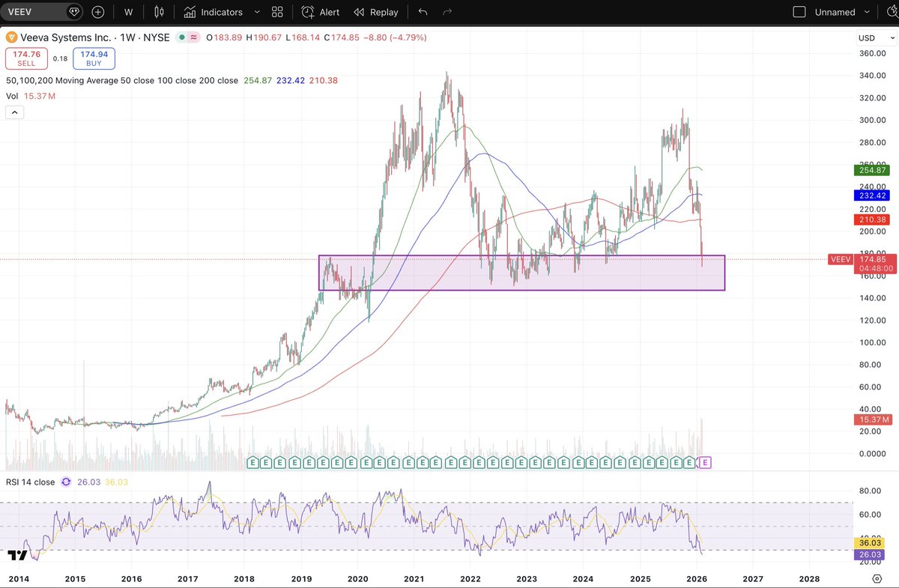Expand the chevron beside Unnamed layout
Screen dimensions: 899x588
click(x=868, y=12)
